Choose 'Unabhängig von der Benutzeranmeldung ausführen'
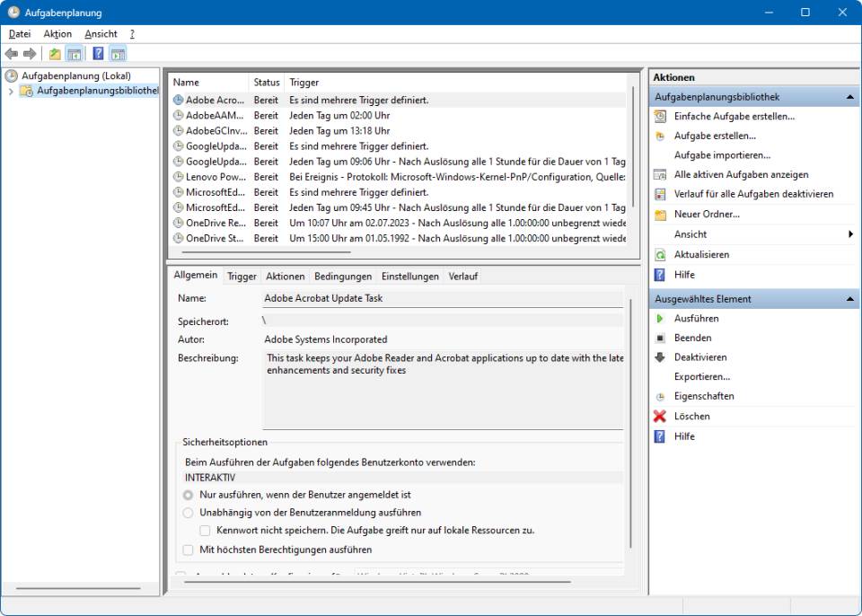 point(189,513)
